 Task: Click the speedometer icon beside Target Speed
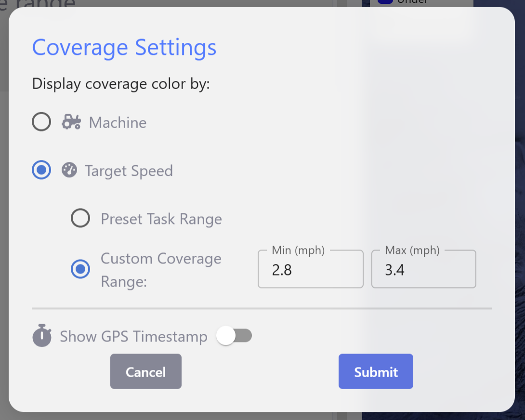pos(69,171)
